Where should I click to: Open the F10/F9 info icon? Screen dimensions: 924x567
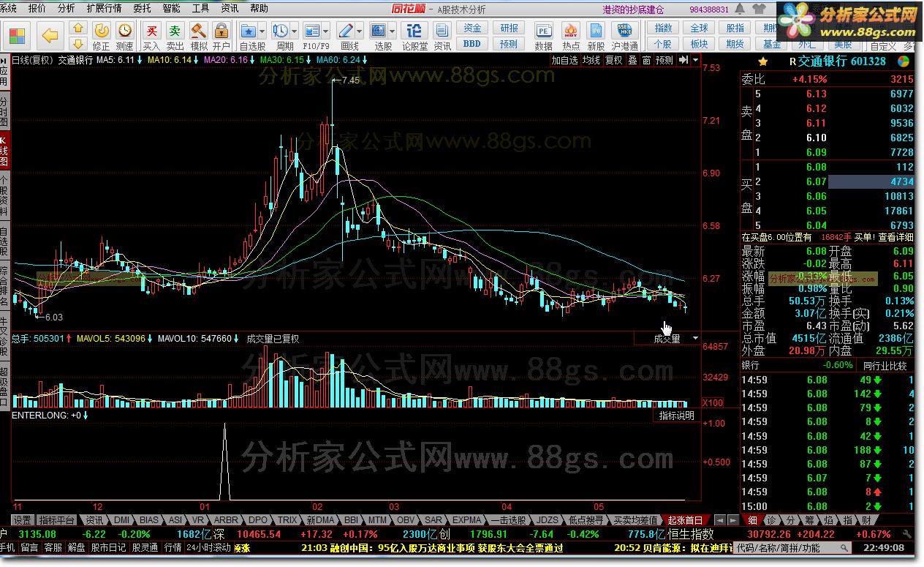[x=312, y=31]
